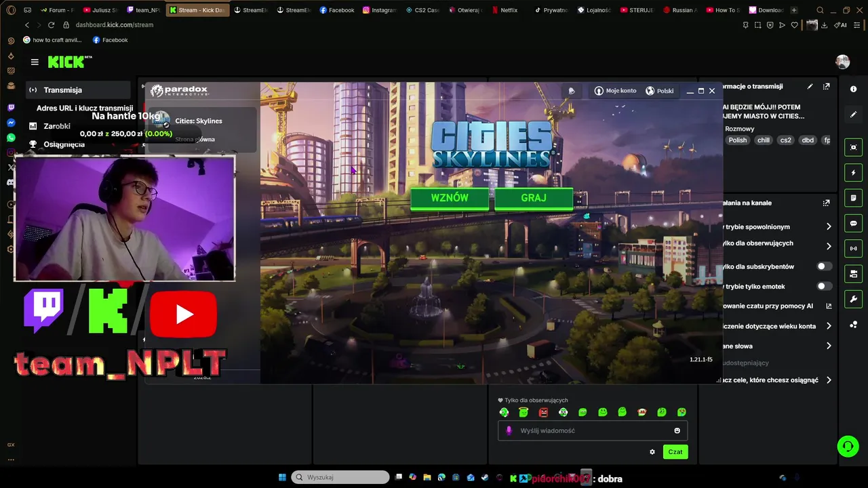Open Polski language selector in launcher
The width and height of the screenshot is (868, 488).
(659, 91)
